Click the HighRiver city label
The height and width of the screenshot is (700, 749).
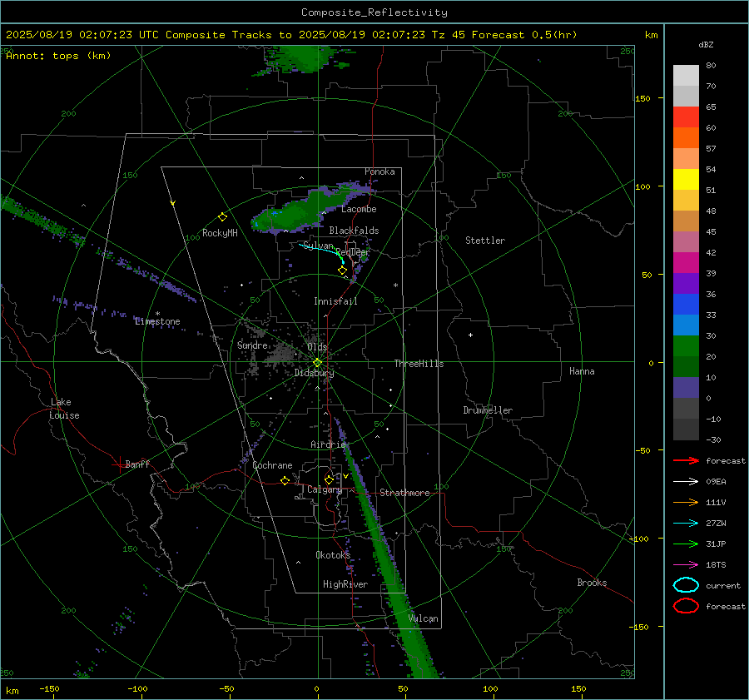pos(345,584)
